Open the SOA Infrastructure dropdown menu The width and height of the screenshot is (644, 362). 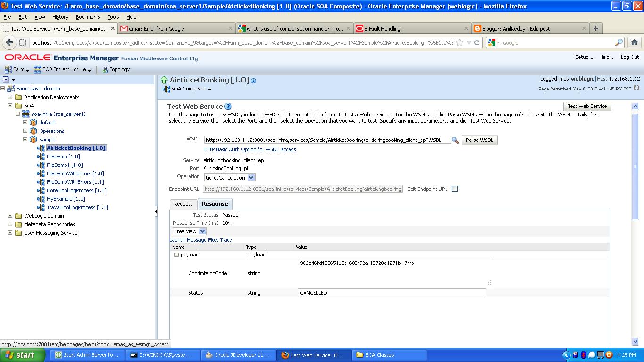coord(63,69)
